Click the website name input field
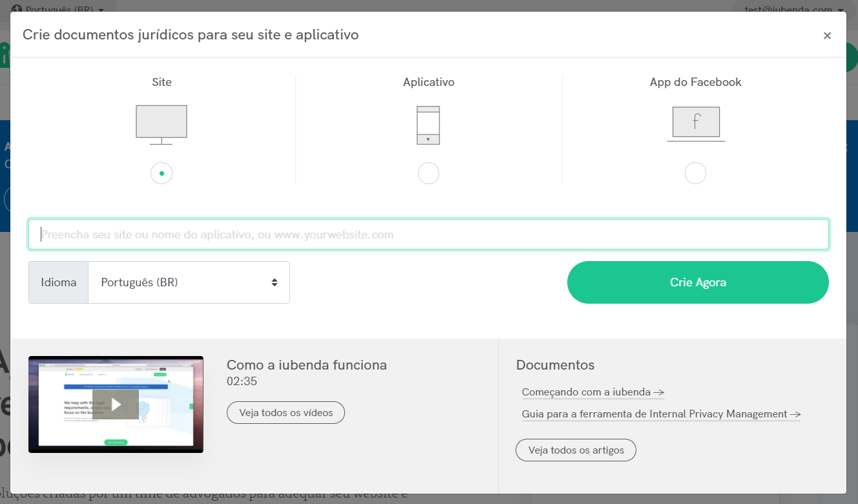This screenshot has height=504, width=858. click(x=428, y=234)
